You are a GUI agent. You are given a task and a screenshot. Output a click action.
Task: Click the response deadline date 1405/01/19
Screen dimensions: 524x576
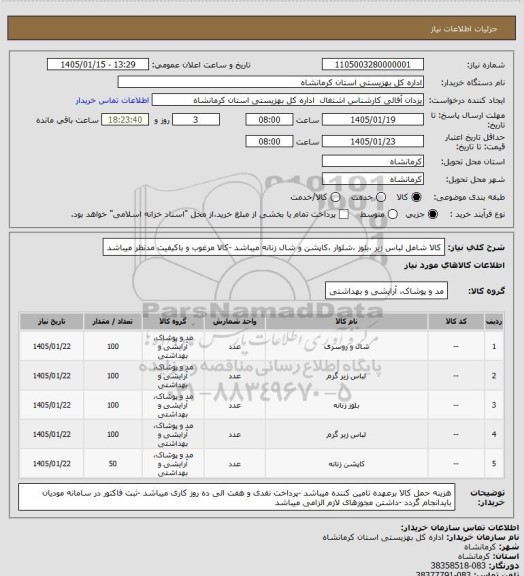[373, 120]
